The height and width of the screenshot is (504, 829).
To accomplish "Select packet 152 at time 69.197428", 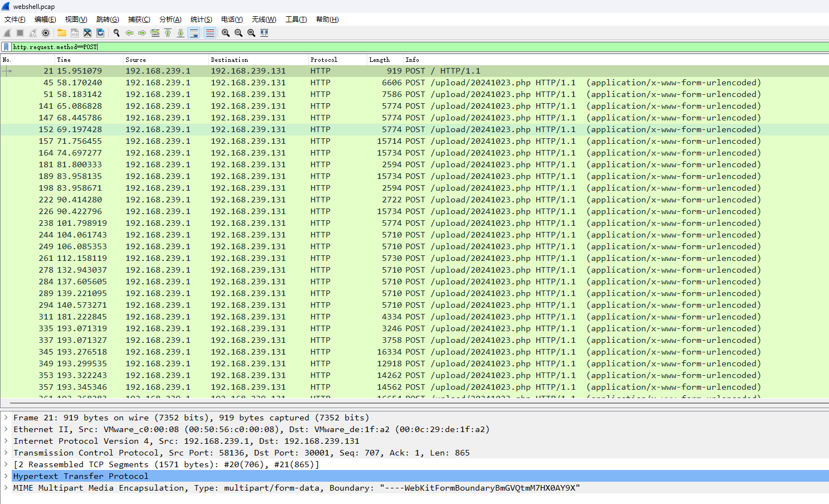I will (414, 129).
